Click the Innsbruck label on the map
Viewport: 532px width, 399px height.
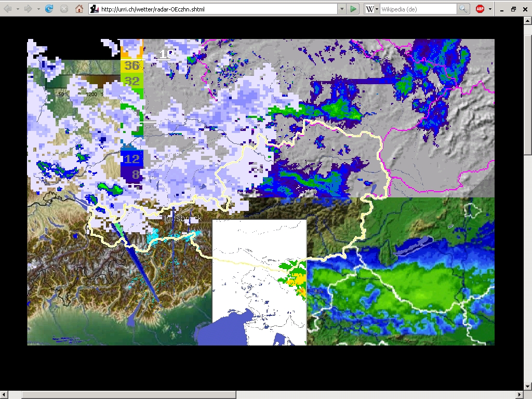coord(183,219)
